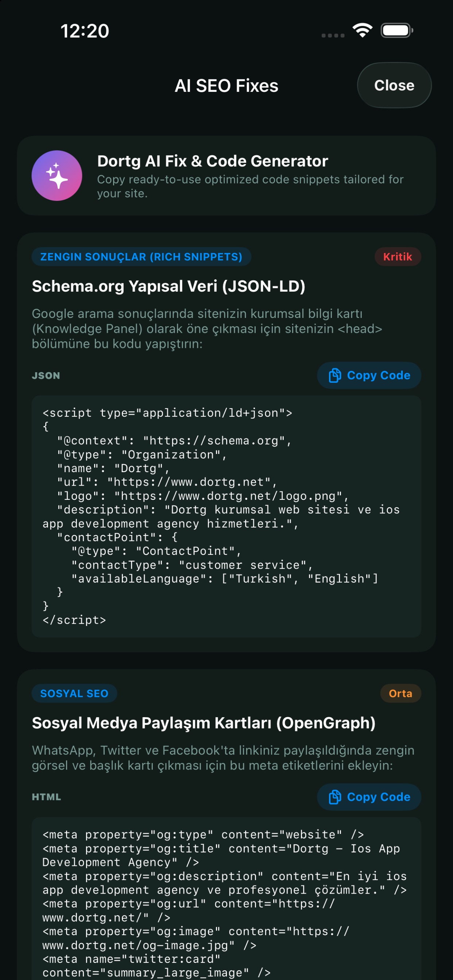This screenshot has height=980, width=453.
Task: Tap the "JSON" language label
Action: click(x=46, y=376)
